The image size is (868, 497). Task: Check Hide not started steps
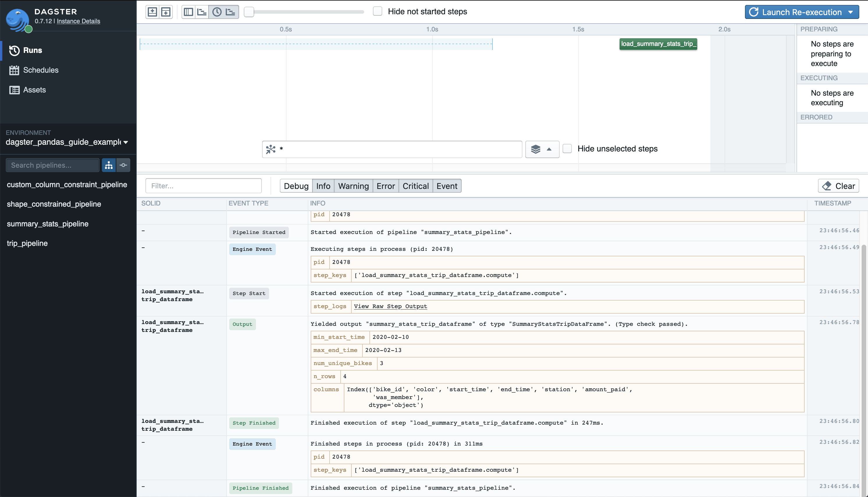pyautogui.click(x=377, y=11)
